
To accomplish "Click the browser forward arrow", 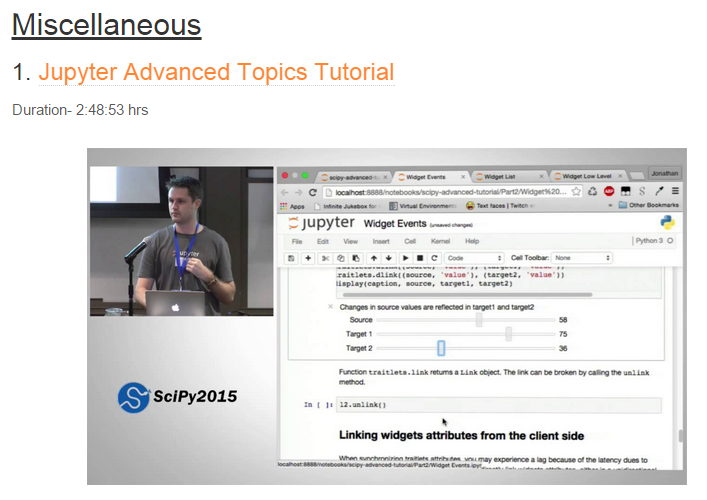I will point(298,192).
